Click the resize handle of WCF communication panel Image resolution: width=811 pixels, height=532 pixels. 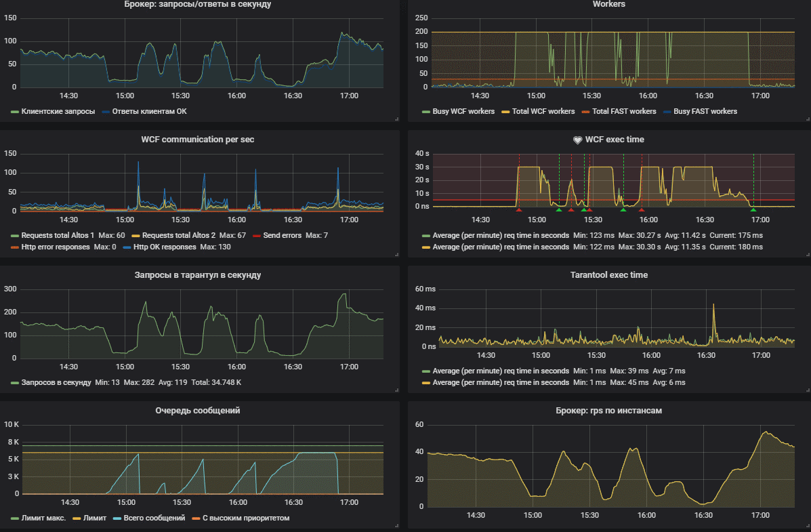tap(397, 255)
